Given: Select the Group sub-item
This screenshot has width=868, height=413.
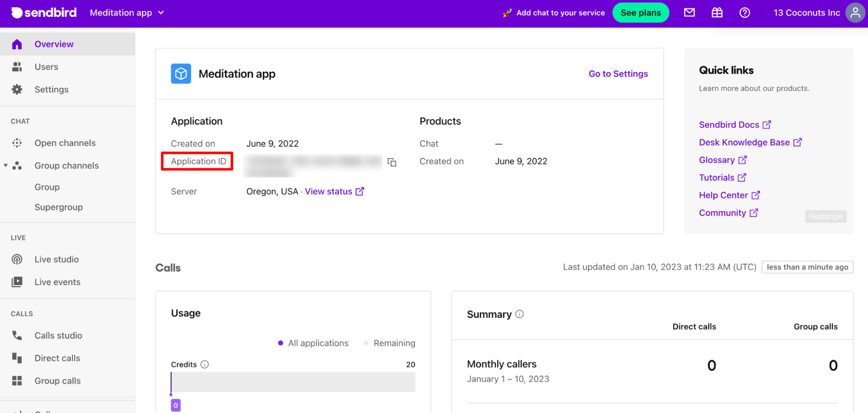Looking at the screenshot, I should tap(47, 187).
